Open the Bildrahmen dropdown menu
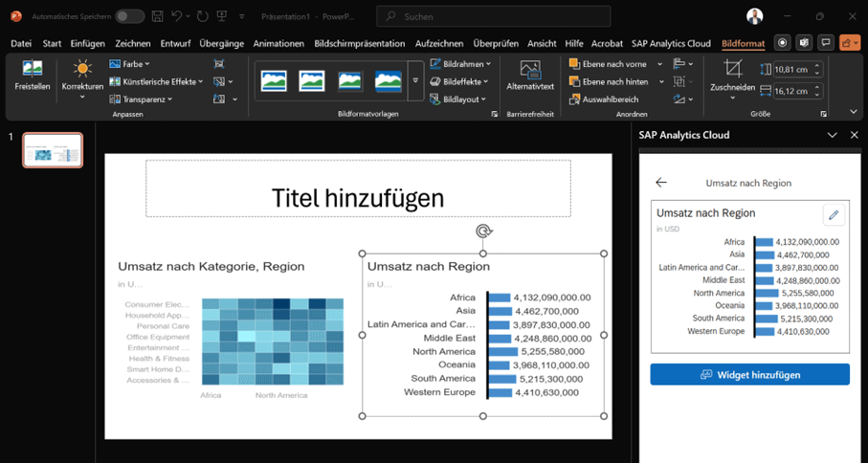This screenshot has height=463, width=868. [460, 64]
